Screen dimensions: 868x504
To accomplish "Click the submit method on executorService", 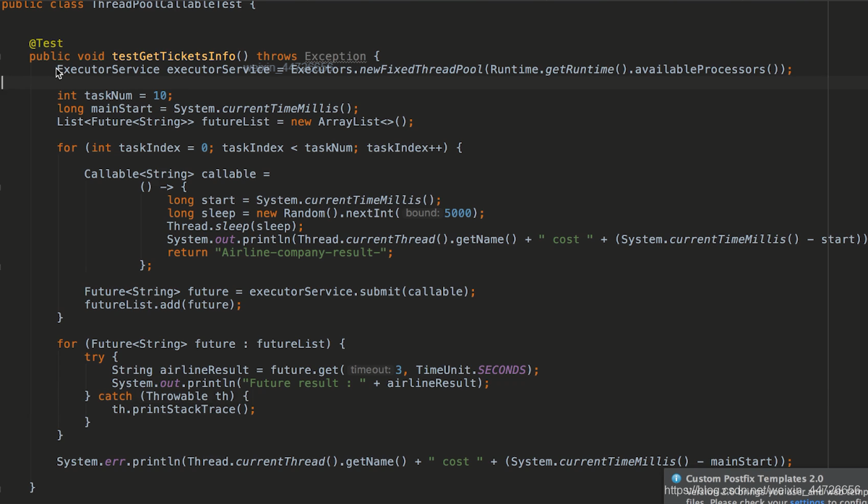I will coord(379,292).
